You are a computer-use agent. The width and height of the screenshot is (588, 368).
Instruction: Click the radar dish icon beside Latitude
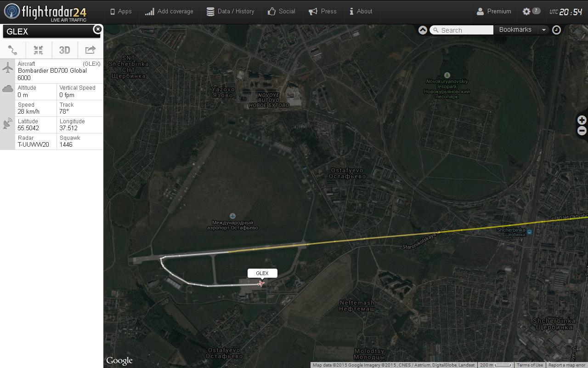tap(7, 123)
